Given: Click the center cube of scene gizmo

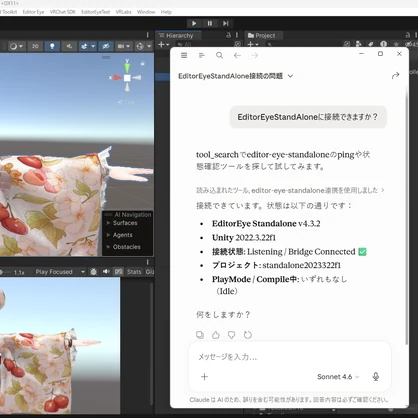Looking at the screenshot, I should pos(127,78).
